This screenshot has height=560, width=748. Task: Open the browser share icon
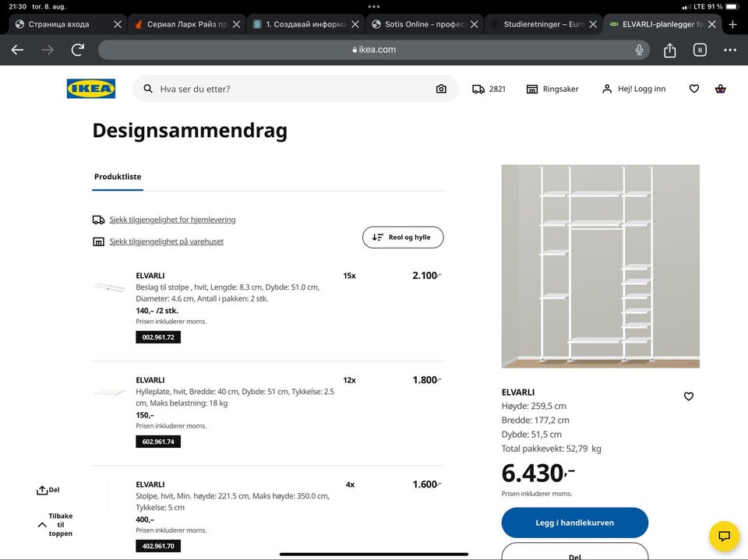click(x=670, y=50)
